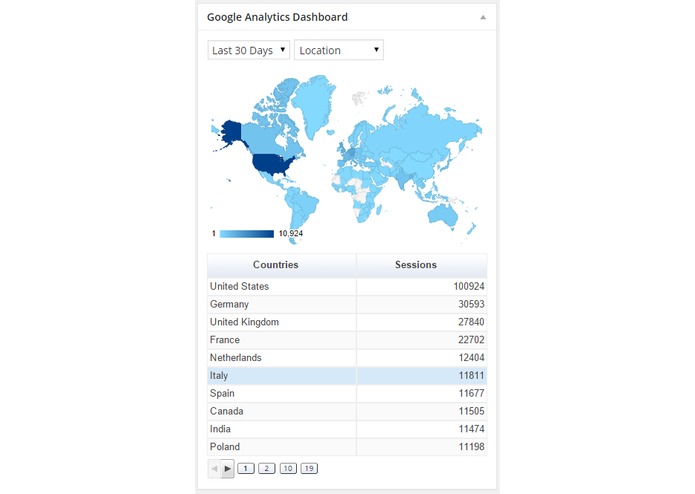Viewport: 695px width, 494px height.
Task: Click Australia on the world map
Action: click(x=443, y=216)
